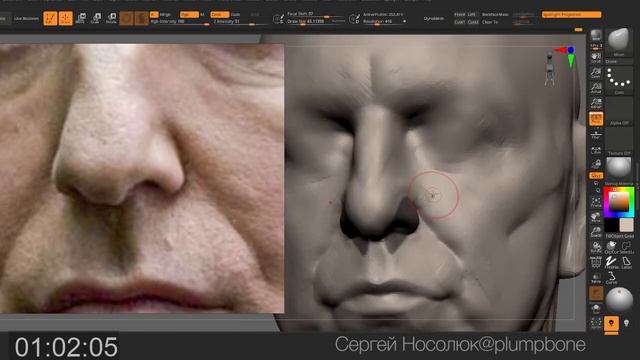Click the Zoom canvas icon
The image size is (640, 360).
pos(596,73)
